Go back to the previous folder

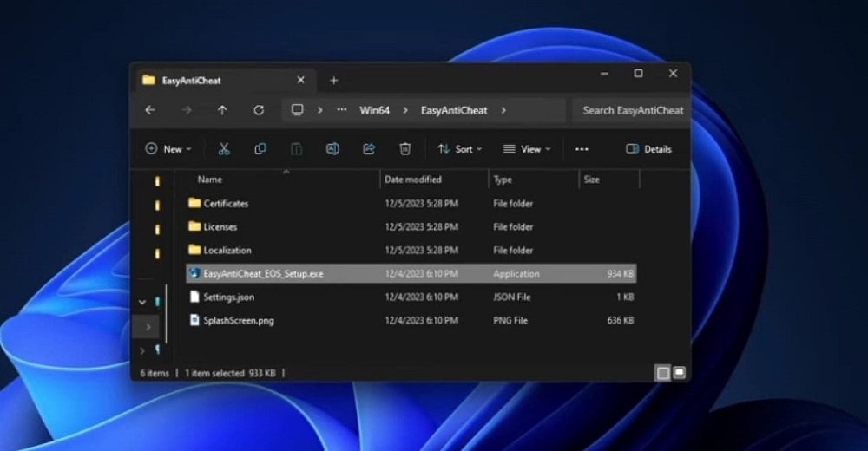pos(150,110)
